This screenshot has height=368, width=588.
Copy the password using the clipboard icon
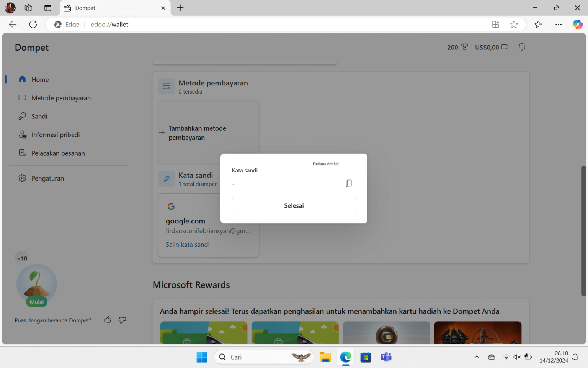click(x=349, y=183)
